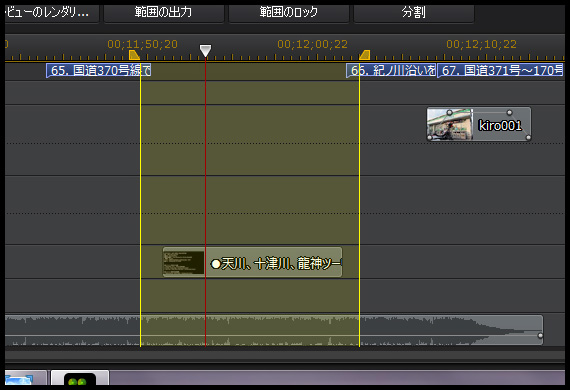Click the 範囲の出力 button

click(164, 13)
